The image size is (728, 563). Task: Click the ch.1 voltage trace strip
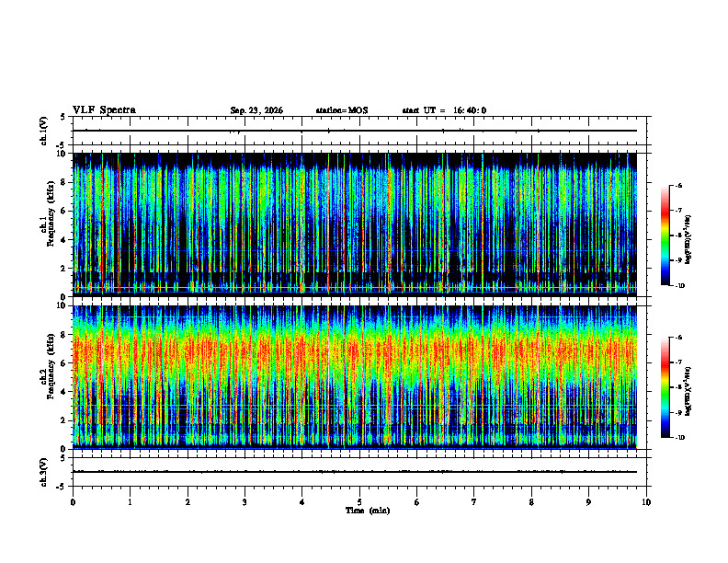click(359, 131)
